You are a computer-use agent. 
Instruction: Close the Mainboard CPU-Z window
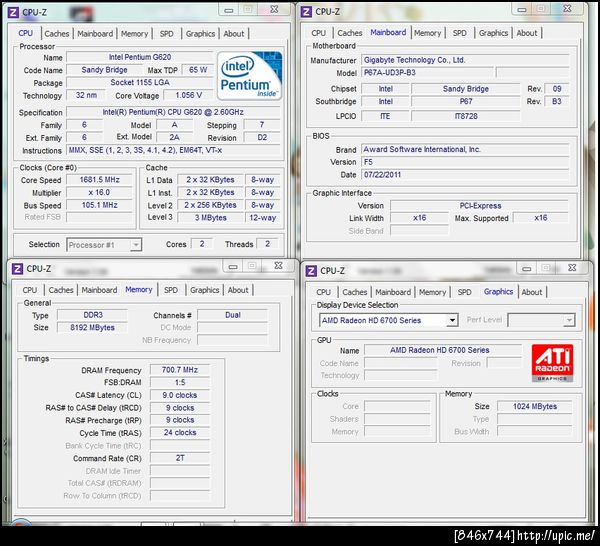point(567,8)
